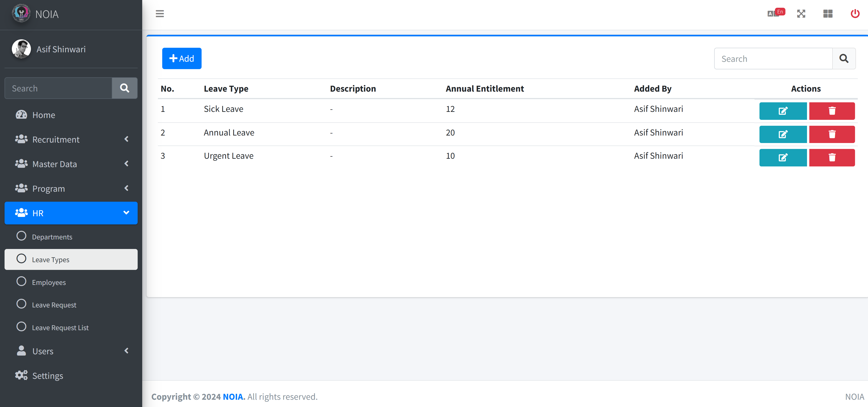This screenshot has height=407, width=868.
Task: Select the Employees sidebar item
Action: (49, 282)
